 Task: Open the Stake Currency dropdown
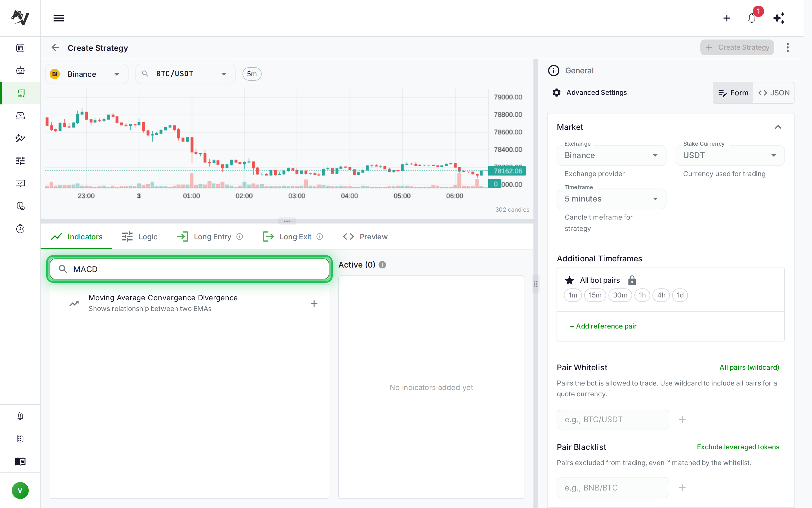click(x=730, y=155)
